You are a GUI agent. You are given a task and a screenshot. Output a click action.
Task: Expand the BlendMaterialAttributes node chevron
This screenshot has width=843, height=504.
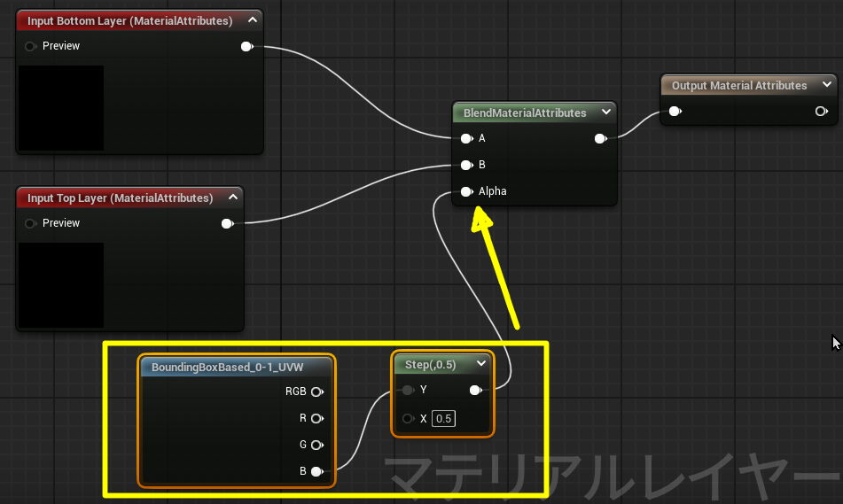(606, 112)
